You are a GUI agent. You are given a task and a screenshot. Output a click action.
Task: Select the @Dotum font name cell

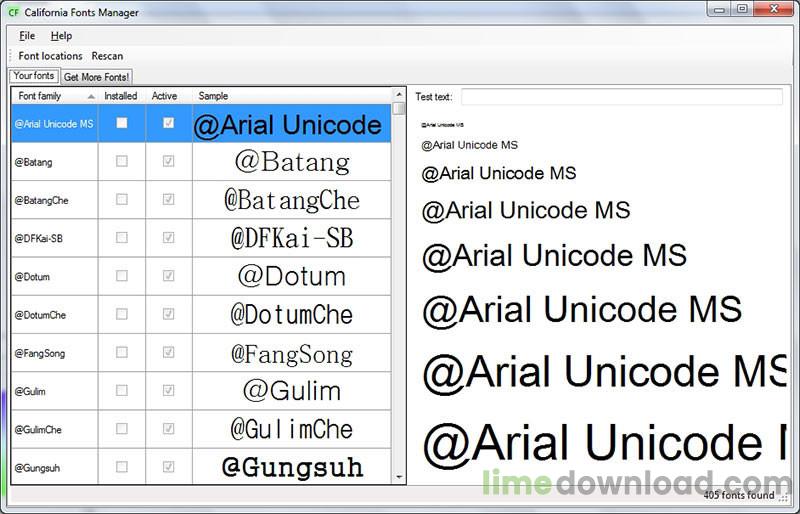pos(55,277)
